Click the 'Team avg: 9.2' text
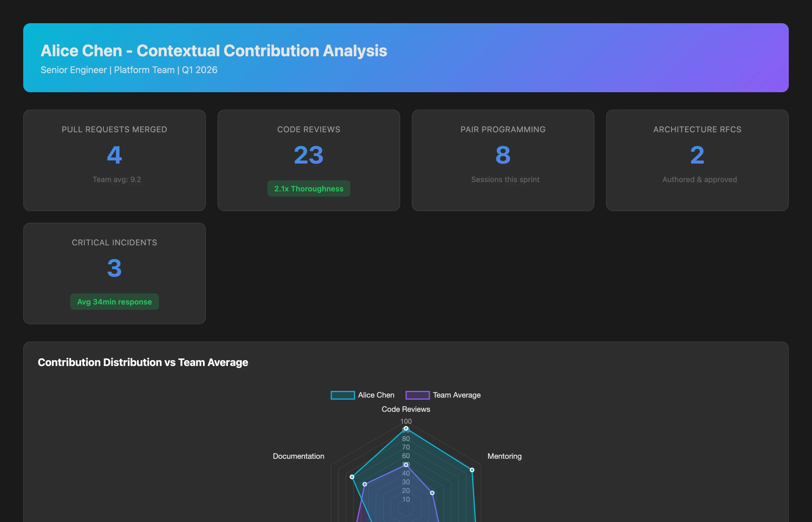The image size is (812, 522). [117, 180]
